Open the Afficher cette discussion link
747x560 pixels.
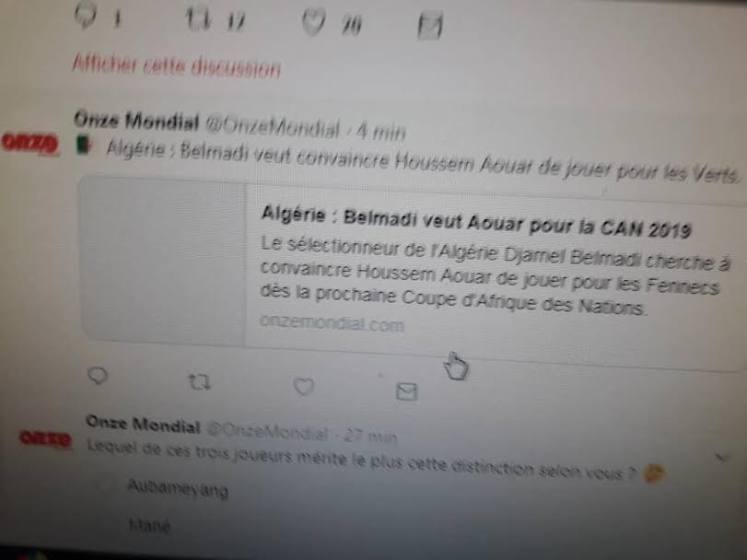[176, 65]
